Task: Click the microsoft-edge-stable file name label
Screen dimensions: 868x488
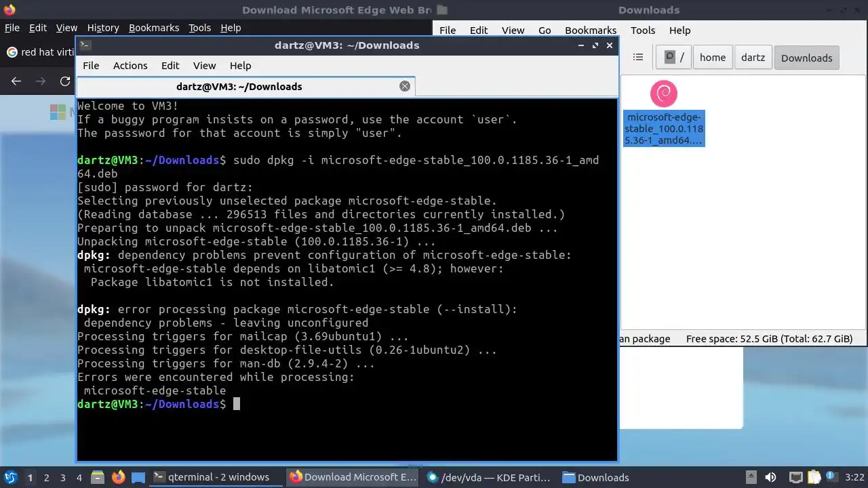Action: [664, 129]
